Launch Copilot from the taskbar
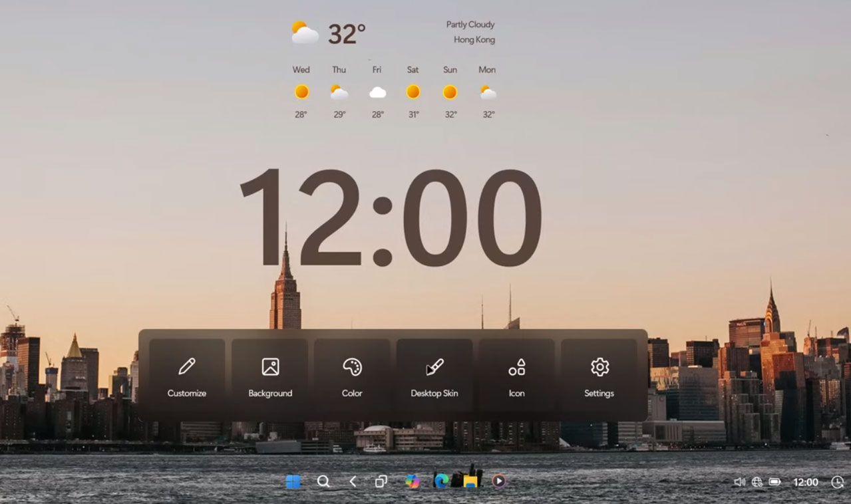This screenshot has width=851, height=504. click(x=413, y=482)
